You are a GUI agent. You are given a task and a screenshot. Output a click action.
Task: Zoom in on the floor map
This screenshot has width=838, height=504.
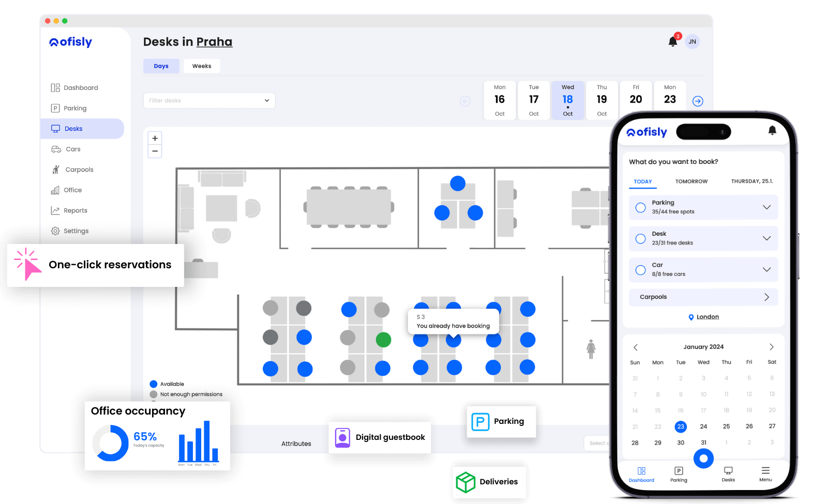click(155, 138)
